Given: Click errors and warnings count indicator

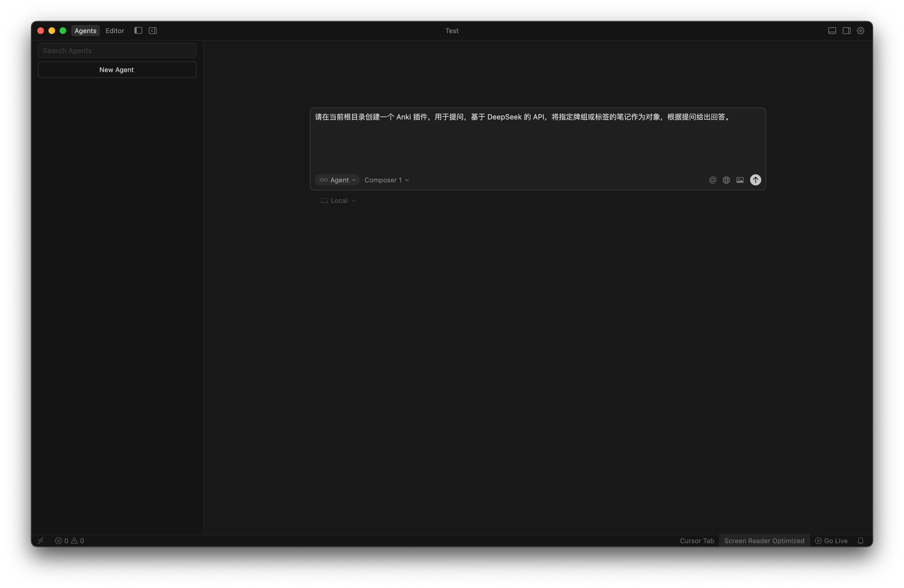Looking at the screenshot, I should click(x=70, y=540).
